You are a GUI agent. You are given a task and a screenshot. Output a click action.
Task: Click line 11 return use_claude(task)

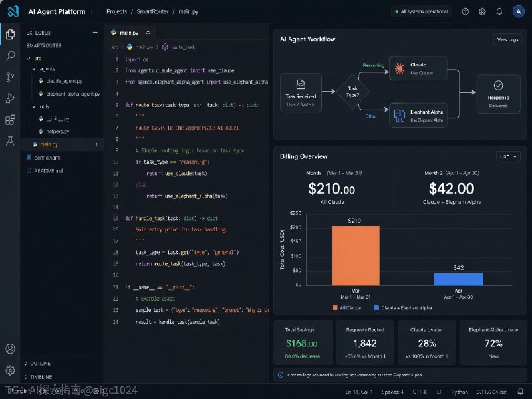[176, 174]
